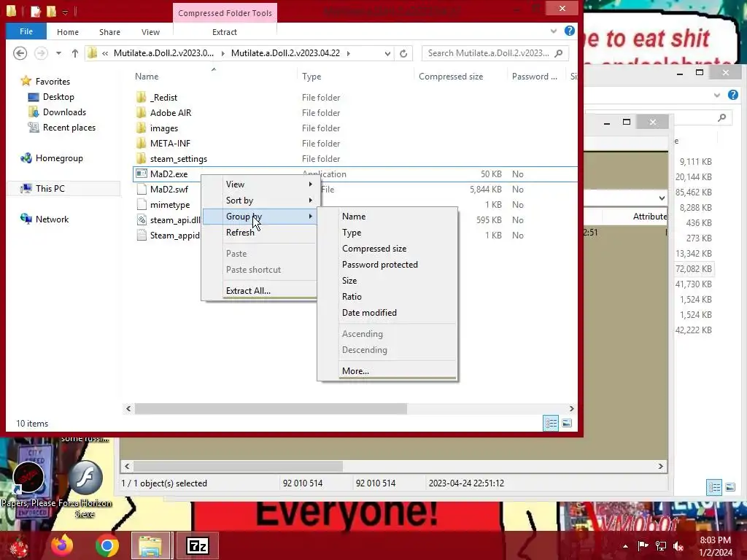
Task: Expand background window ribbon chevron
Action: click(x=717, y=95)
